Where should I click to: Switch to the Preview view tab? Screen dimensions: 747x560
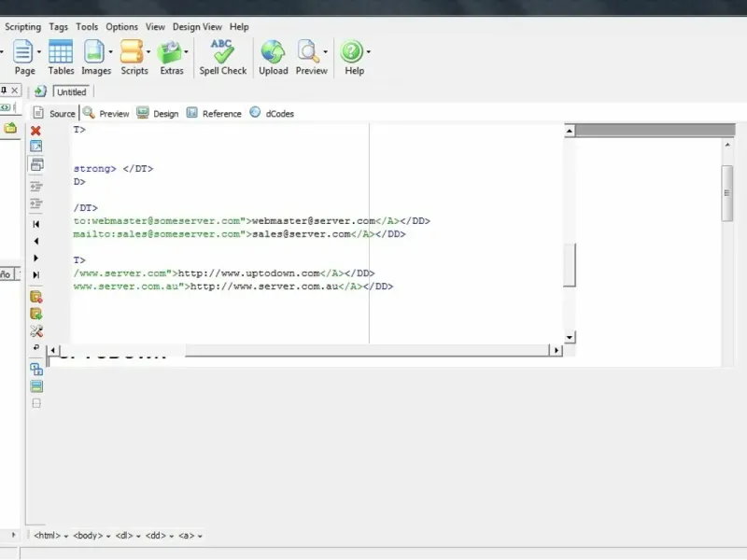[106, 113]
